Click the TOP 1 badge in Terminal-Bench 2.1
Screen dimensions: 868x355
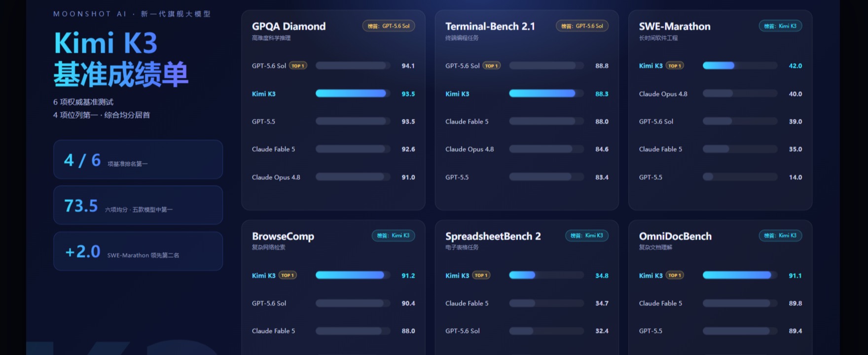pyautogui.click(x=492, y=66)
